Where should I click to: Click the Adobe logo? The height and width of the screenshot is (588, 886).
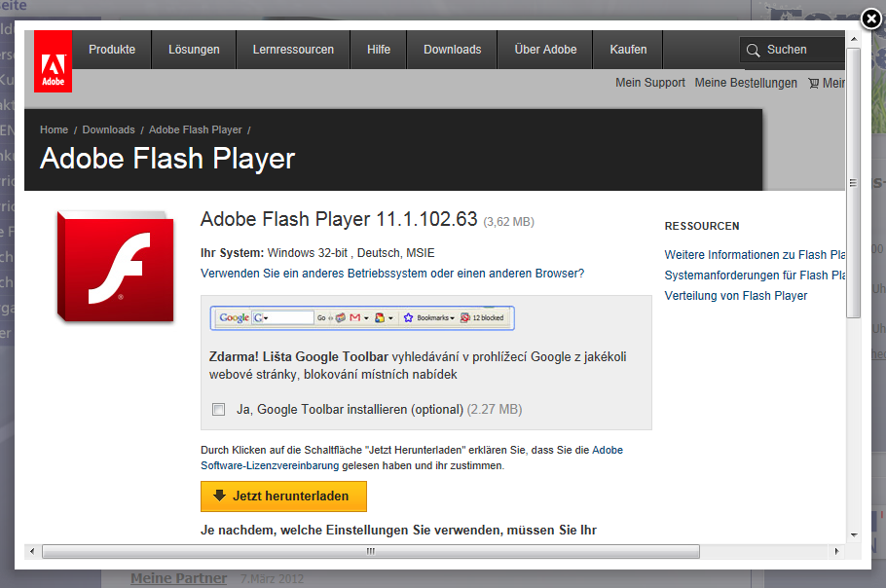[x=54, y=61]
